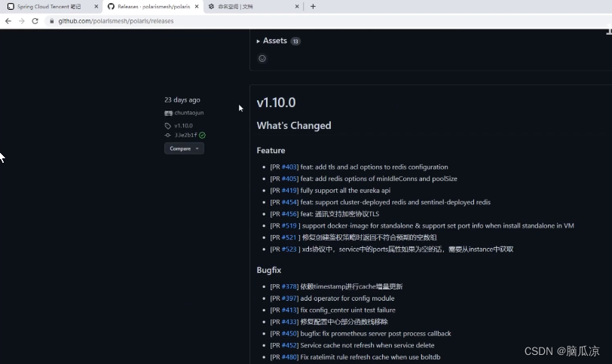The image size is (612, 364).
Task: Click 'fully support all the eureka api' text
Action: point(345,191)
